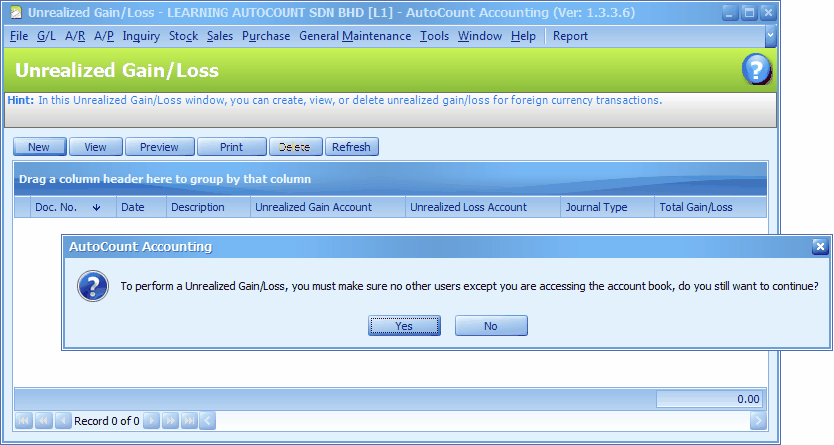The height and width of the screenshot is (445, 834).
Task: Open the A/R menu
Action: 75,36
